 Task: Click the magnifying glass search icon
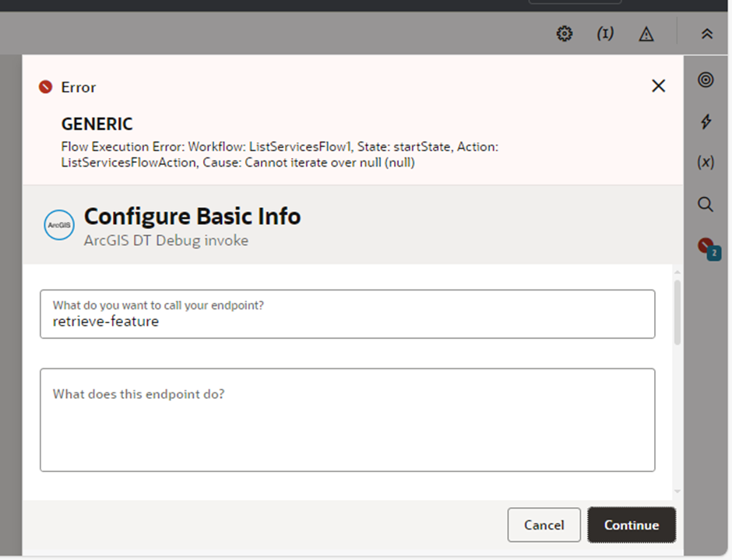pos(706,204)
